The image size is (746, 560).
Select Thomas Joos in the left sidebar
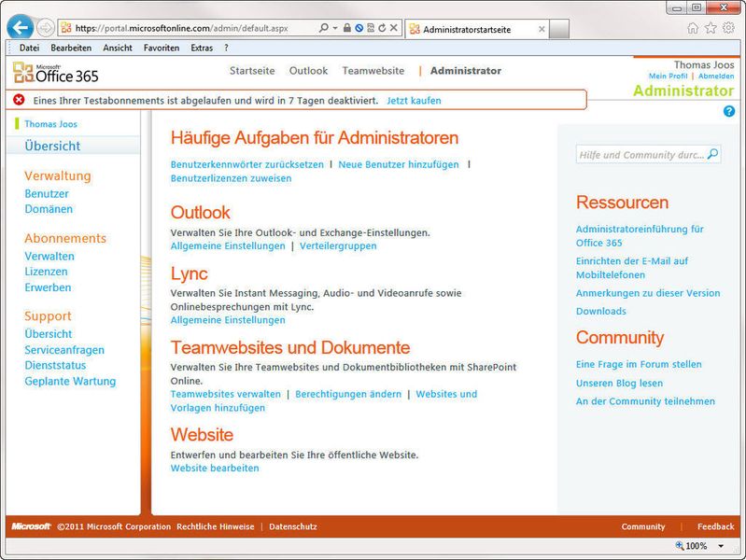pos(51,124)
